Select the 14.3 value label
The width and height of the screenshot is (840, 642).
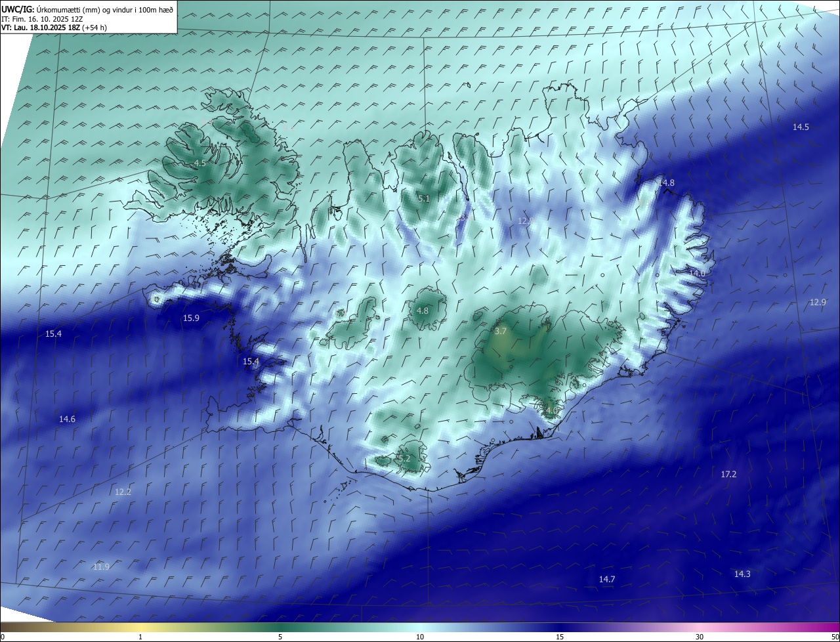pyautogui.click(x=742, y=574)
